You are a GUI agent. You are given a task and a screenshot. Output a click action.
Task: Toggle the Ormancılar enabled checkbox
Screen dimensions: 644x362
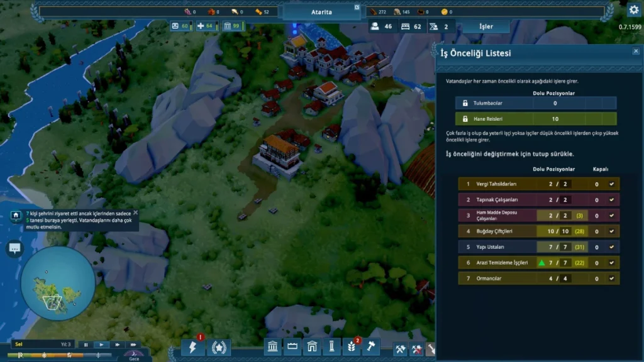point(611,278)
